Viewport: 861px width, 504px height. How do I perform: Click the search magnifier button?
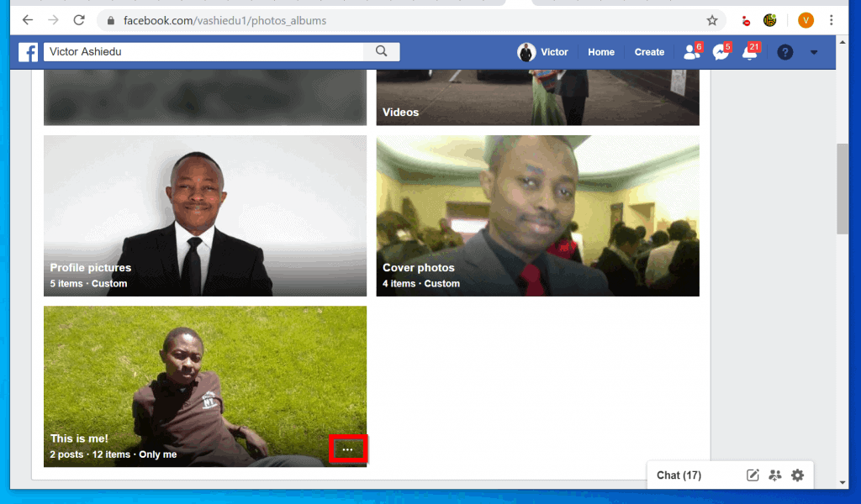click(382, 51)
